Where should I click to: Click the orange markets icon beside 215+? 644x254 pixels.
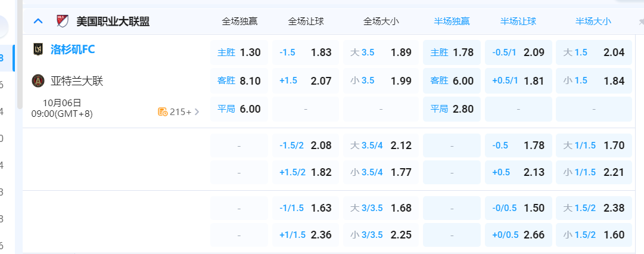click(162, 111)
